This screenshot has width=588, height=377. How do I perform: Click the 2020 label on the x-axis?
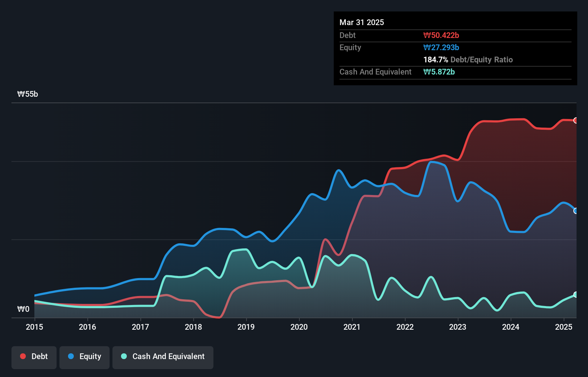click(x=300, y=327)
